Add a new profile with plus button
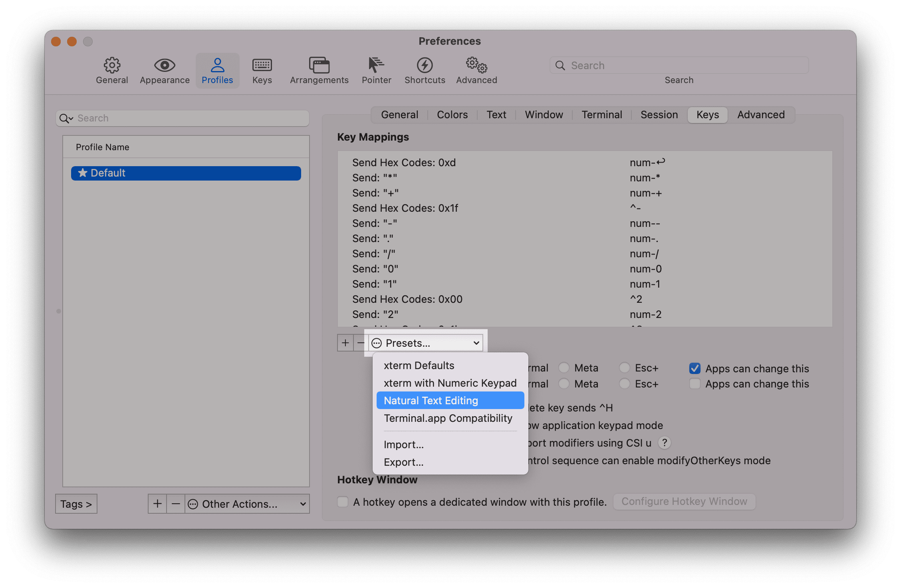Viewport: 901px width, 588px height. [x=157, y=504]
